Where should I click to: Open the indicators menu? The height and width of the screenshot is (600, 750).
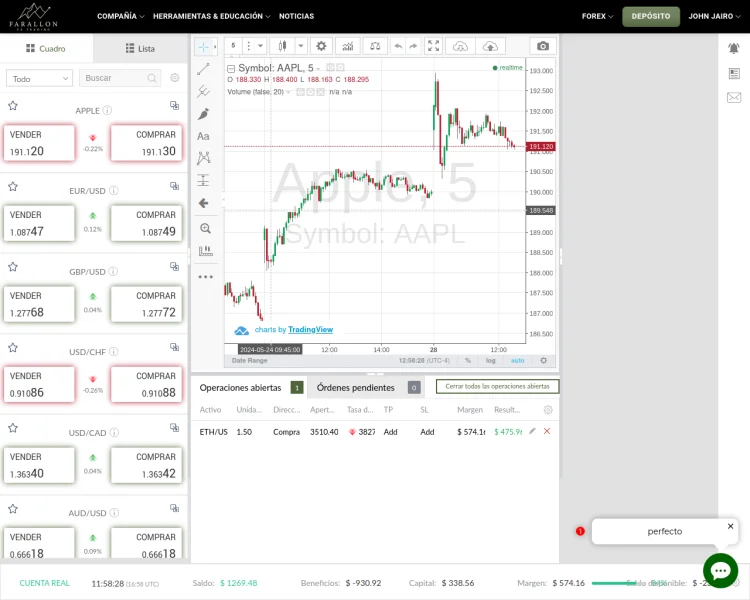click(348, 46)
